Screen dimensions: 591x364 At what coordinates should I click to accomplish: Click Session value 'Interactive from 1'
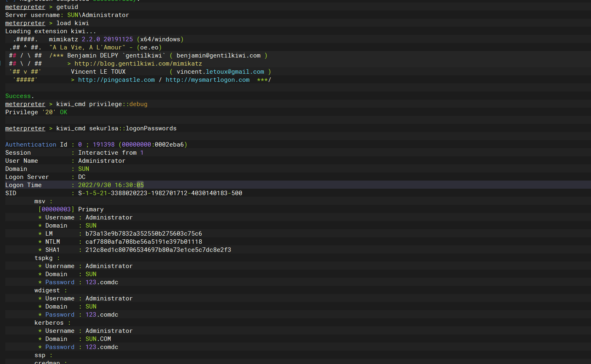[111, 153]
